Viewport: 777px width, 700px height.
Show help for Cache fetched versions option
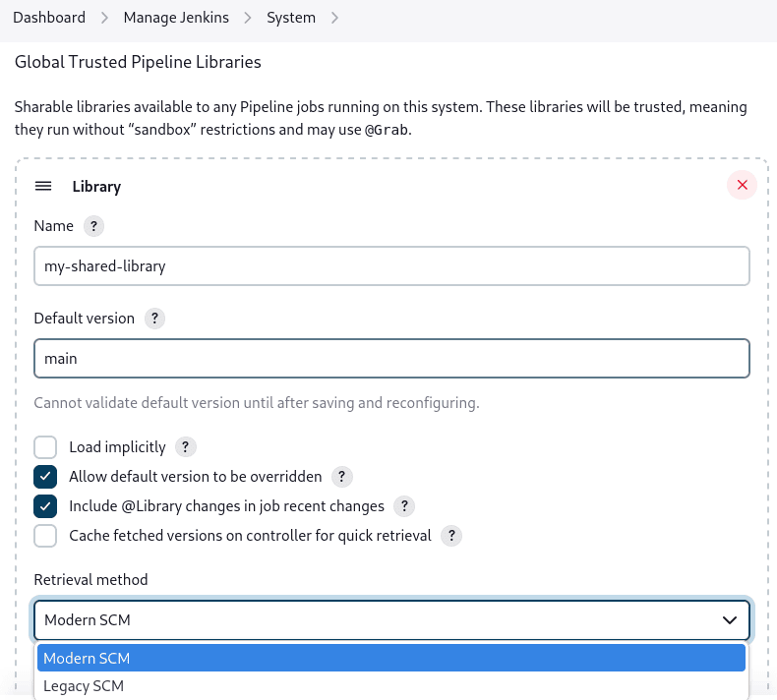tap(450, 536)
